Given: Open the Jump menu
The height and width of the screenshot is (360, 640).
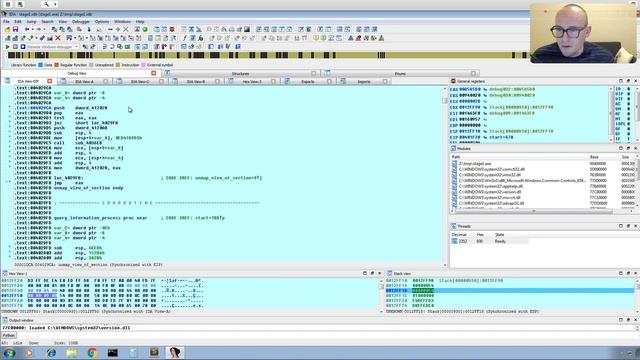Looking at the screenshot, I should (x=31, y=22).
